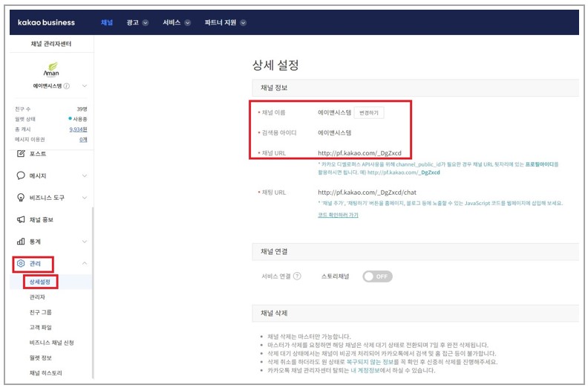The image size is (588, 388).
Task: Open the 광고 top menu
Action: [x=132, y=22]
